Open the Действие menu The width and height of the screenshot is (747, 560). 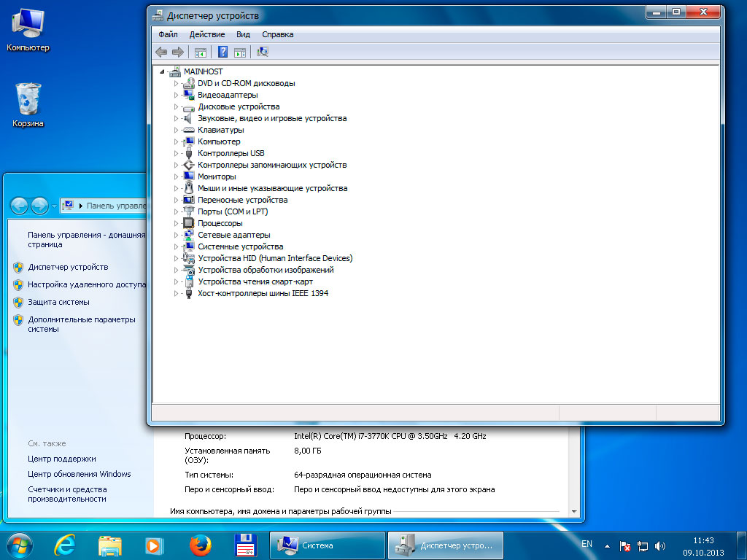[x=207, y=34]
